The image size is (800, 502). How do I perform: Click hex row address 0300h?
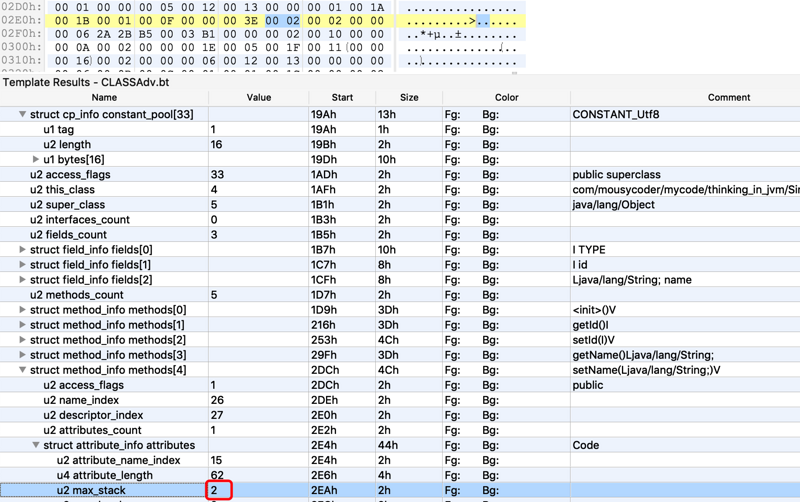(21, 47)
